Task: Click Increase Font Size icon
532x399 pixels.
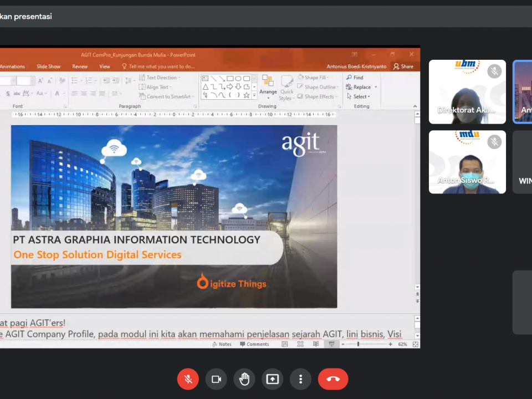Action: (x=40, y=81)
